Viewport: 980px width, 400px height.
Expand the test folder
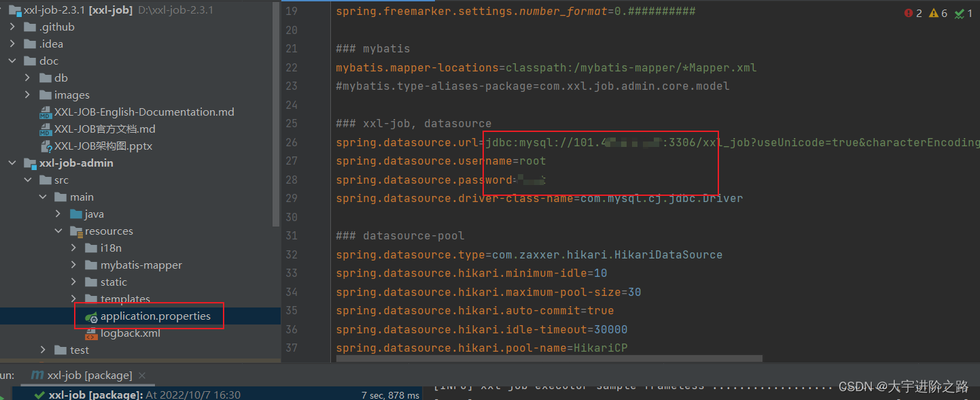point(43,350)
